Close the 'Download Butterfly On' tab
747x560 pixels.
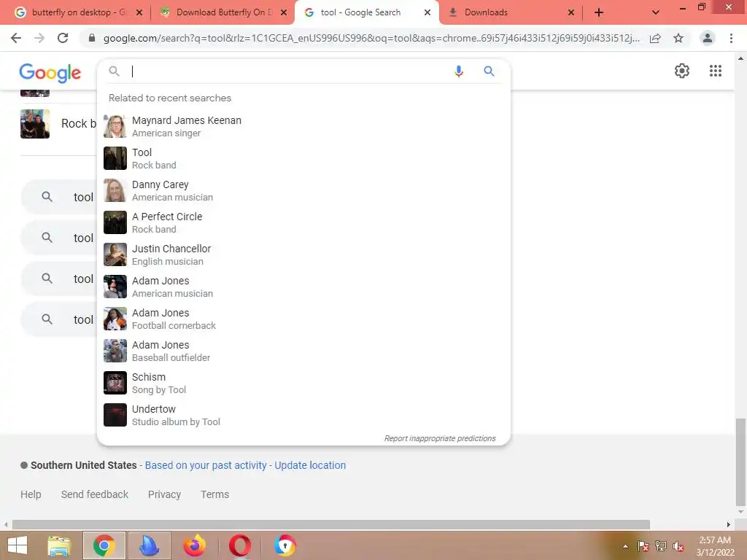(284, 12)
